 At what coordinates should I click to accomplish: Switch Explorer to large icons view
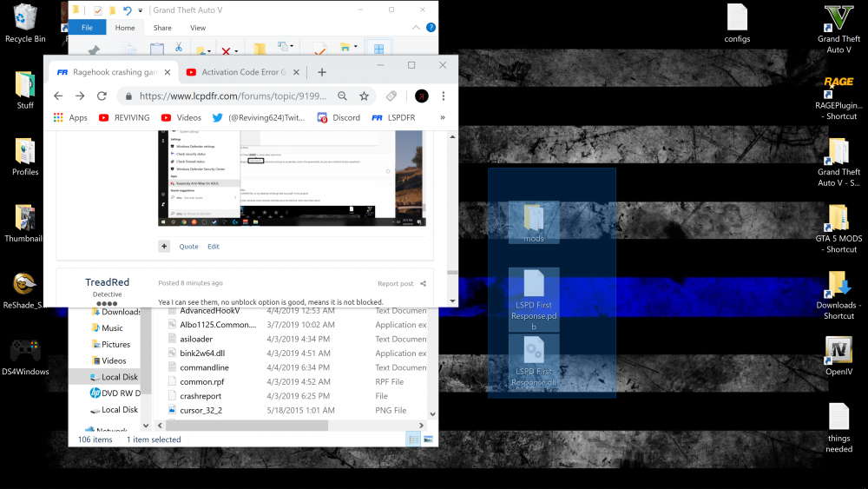pyautogui.click(x=428, y=439)
